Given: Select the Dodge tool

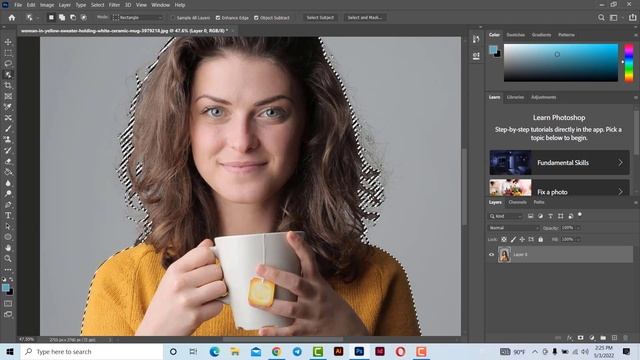Looking at the screenshot, I should [8, 194].
